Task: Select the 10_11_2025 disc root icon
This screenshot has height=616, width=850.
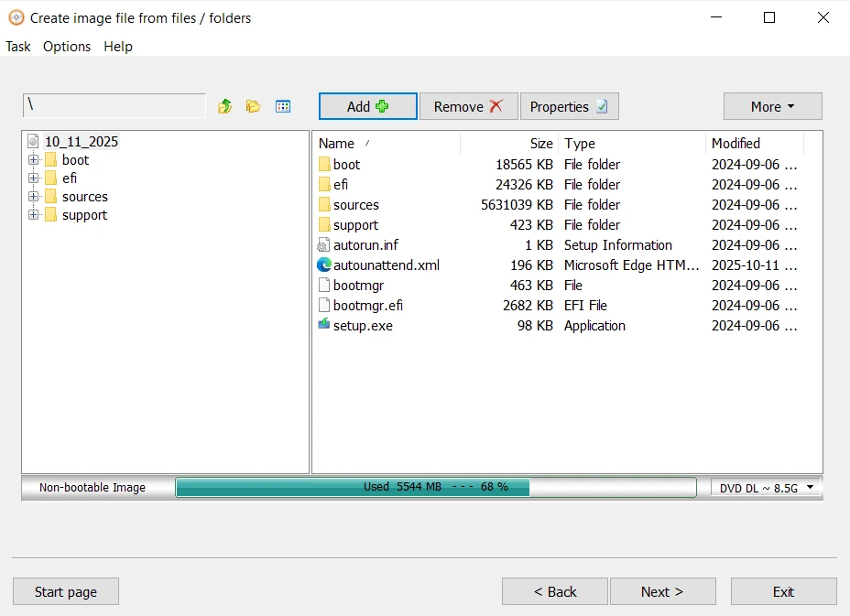Action: coord(34,142)
